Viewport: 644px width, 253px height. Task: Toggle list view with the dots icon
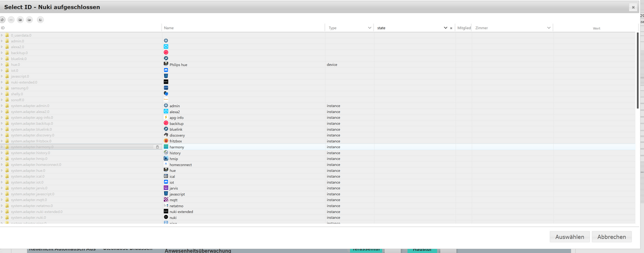11,19
